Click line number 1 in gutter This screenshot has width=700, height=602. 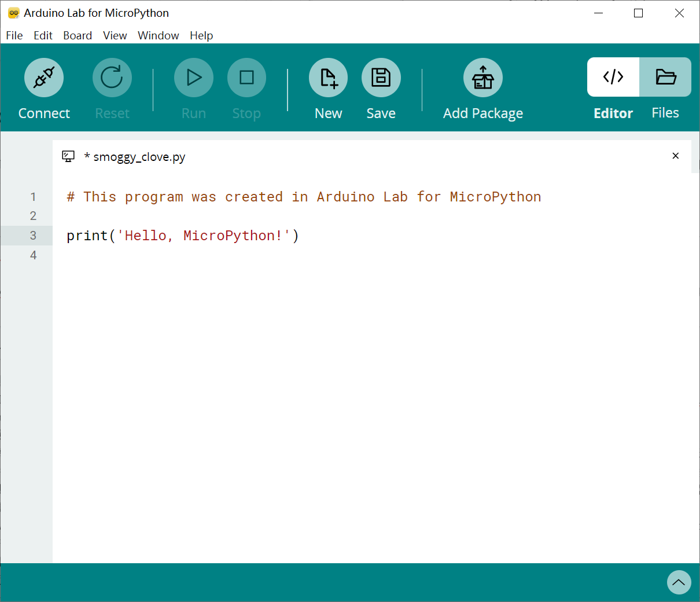click(33, 197)
